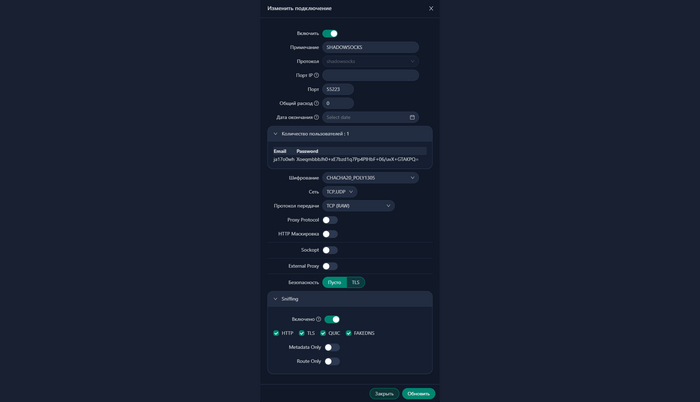Click the help icon beside Дата окончания
The image size is (700, 402).
click(317, 117)
